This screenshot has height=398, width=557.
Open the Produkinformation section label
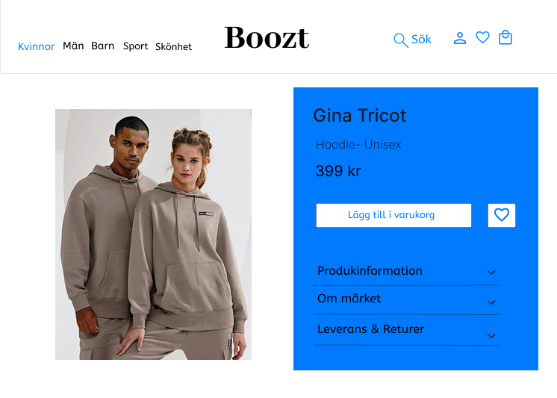370,271
